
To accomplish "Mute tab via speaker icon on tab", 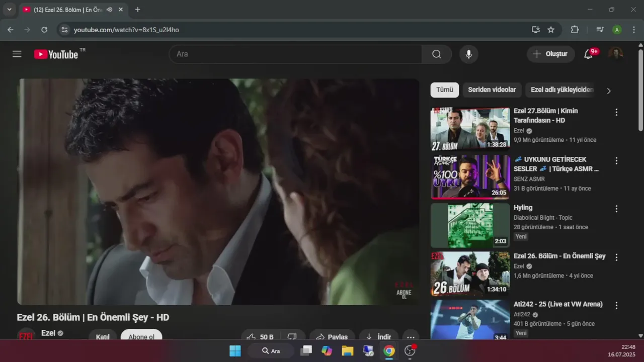I will 109,10.
